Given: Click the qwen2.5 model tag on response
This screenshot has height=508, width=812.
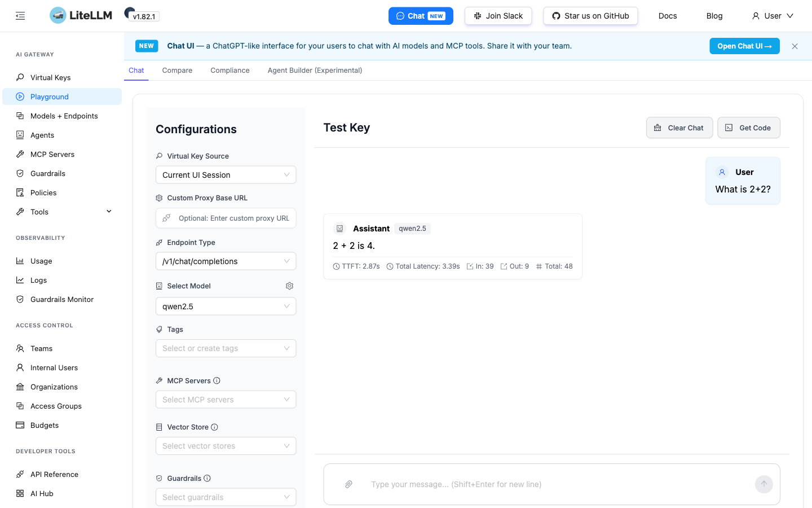Looking at the screenshot, I should click(x=412, y=229).
